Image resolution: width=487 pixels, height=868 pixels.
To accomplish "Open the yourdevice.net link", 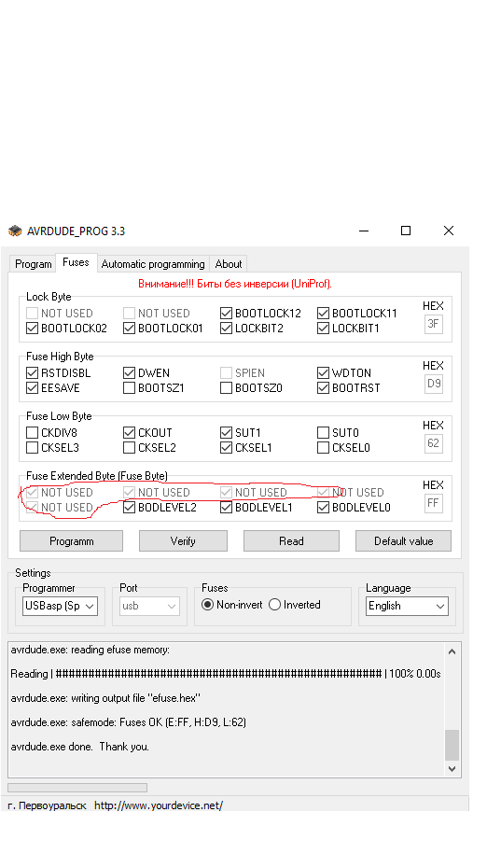I will [159, 805].
